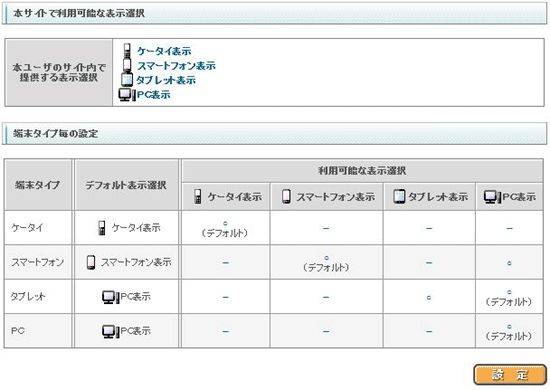
Task: Click the feature phone icon beside ケータイ表示 link
Action: click(127, 50)
